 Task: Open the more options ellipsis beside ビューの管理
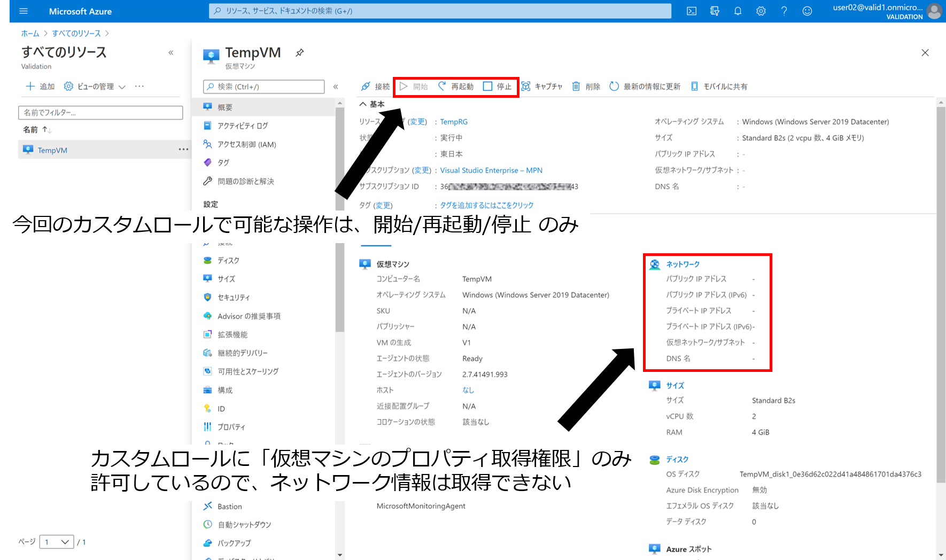point(139,87)
